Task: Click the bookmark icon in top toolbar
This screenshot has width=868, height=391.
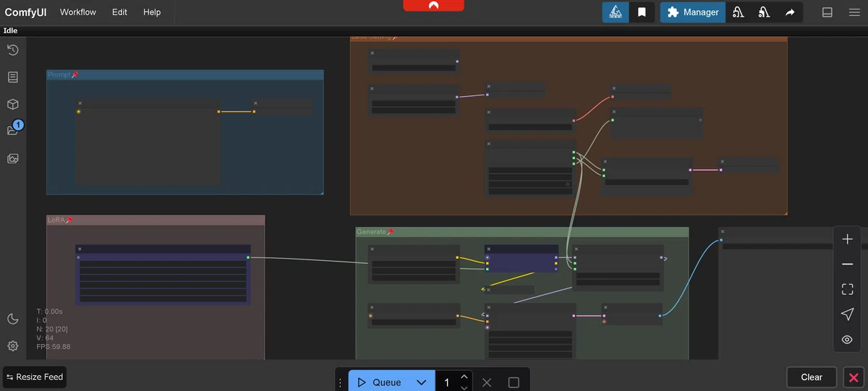Action: [642, 12]
